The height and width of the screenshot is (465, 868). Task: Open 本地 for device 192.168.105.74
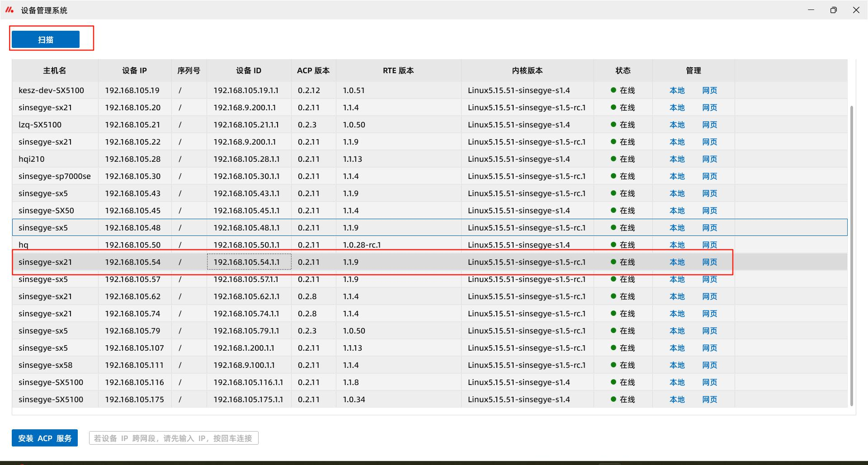[x=677, y=314]
